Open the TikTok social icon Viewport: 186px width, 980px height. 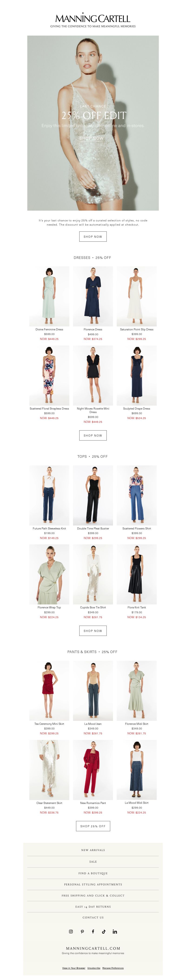(104, 931)
